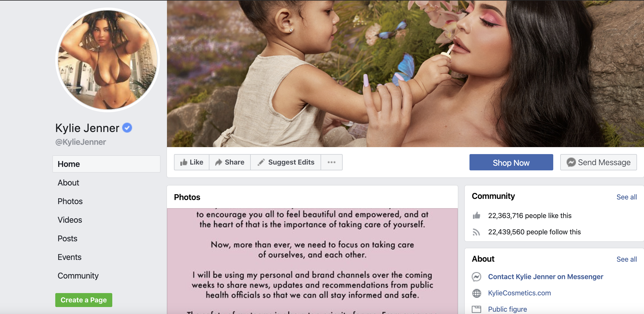Viewport: 644px width, 314px height.
Task: Send Message to the page
Action: click(x=598, y=162)
